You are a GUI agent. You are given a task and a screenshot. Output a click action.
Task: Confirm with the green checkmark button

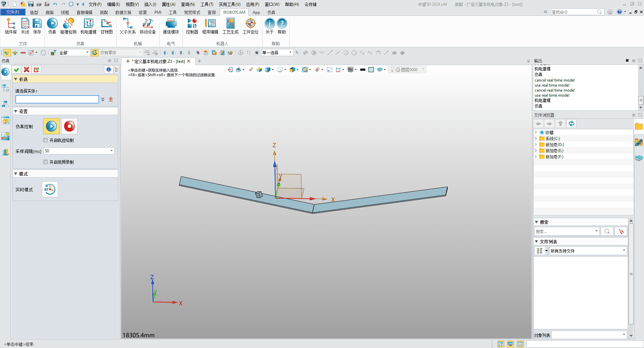pyautogui.click(x=16, y=69)
